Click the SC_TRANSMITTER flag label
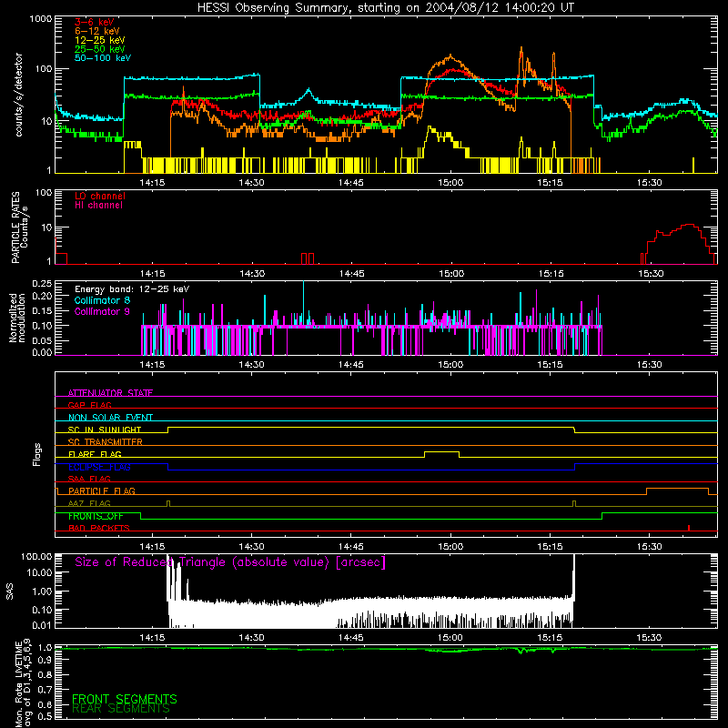 (106, 442)
